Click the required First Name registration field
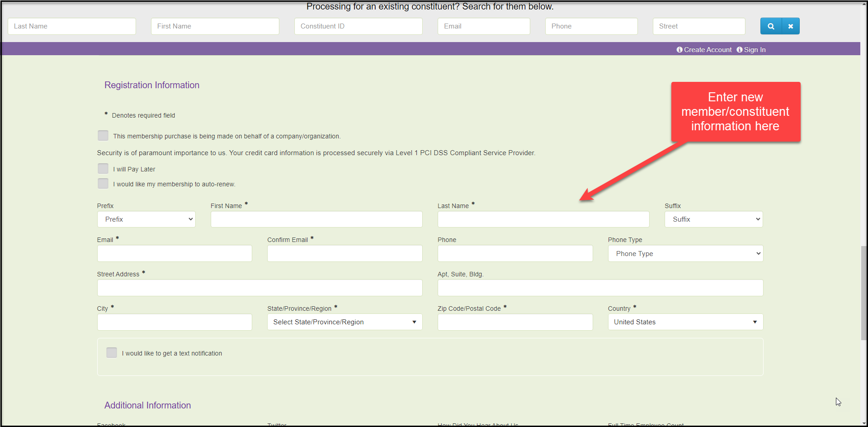This screenshot has width=868, height=427. pyautogui.click(x=316, y=219)
